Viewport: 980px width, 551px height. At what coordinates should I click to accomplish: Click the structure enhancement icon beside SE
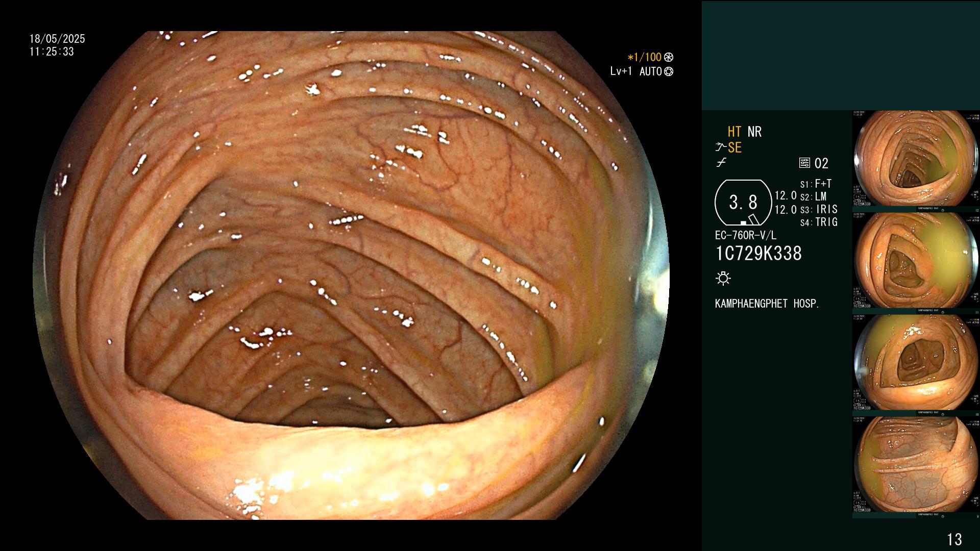(x=721, y=147)
